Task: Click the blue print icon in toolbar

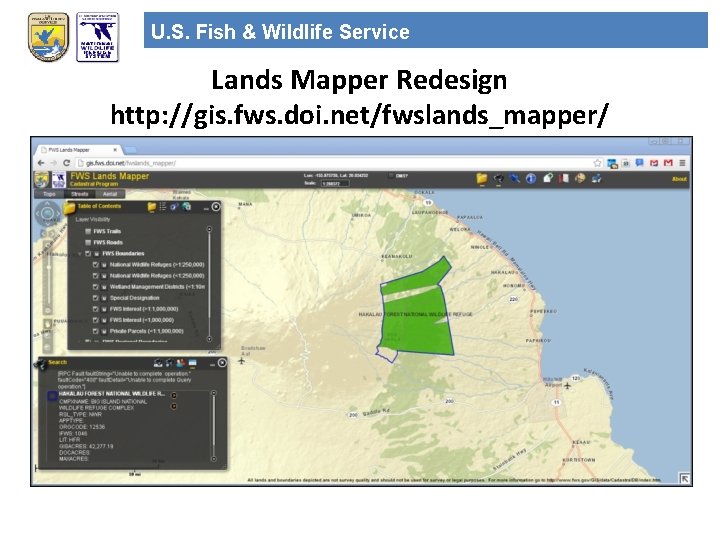Action: (x=596, y=178)
